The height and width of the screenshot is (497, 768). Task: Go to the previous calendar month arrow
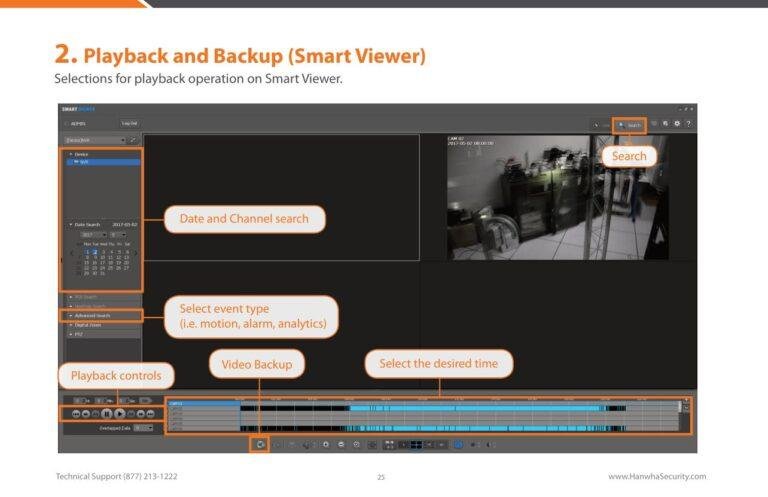coord(72,253)
